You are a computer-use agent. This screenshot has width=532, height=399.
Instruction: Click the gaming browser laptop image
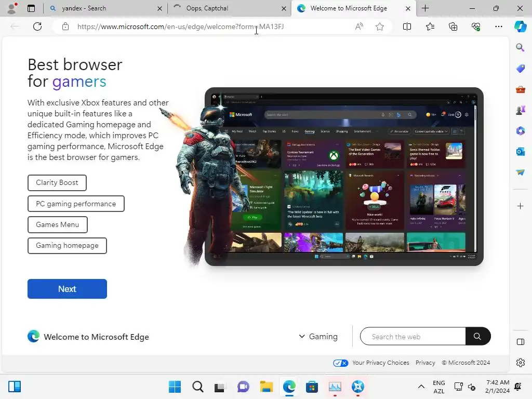[x=344, y=177]
